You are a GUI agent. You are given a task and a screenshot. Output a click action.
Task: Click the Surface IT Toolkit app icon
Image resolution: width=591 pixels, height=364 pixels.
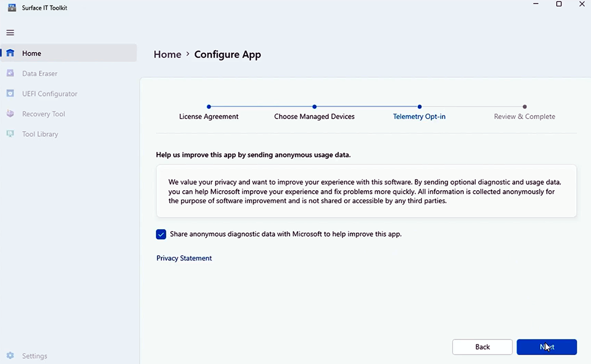(x=12, y=7)
